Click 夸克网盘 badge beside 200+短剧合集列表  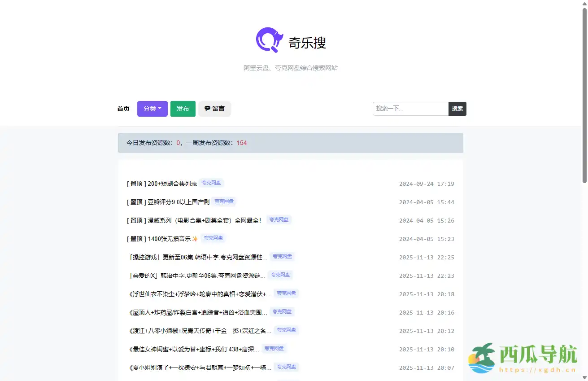[x=211, y=183]
